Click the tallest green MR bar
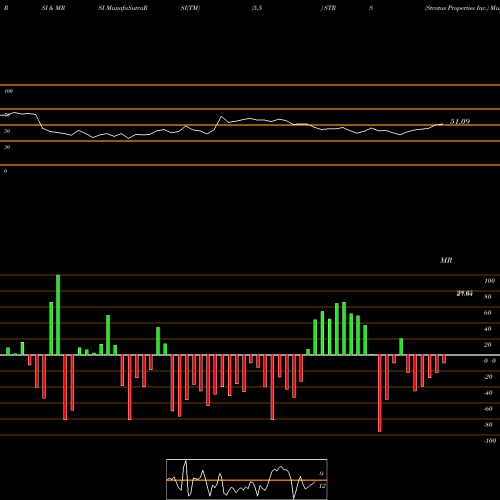500x500 pixels. click(x=58, y=315)
